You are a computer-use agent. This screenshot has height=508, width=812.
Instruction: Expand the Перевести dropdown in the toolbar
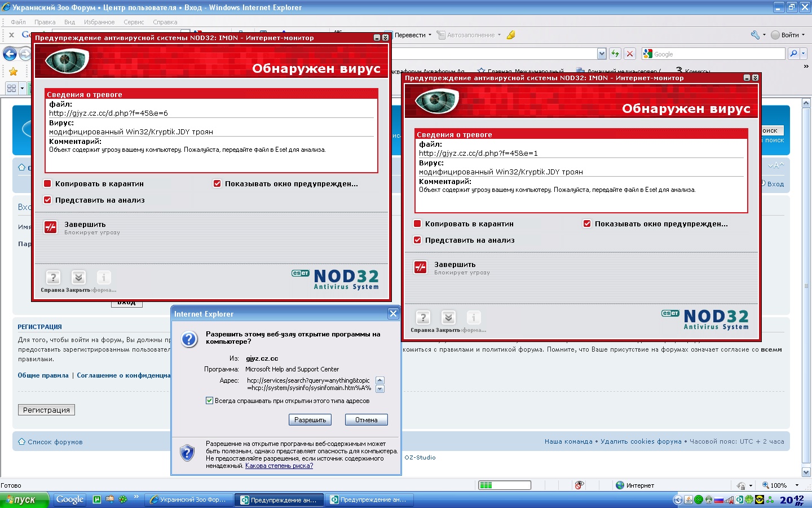click(430, 35)
